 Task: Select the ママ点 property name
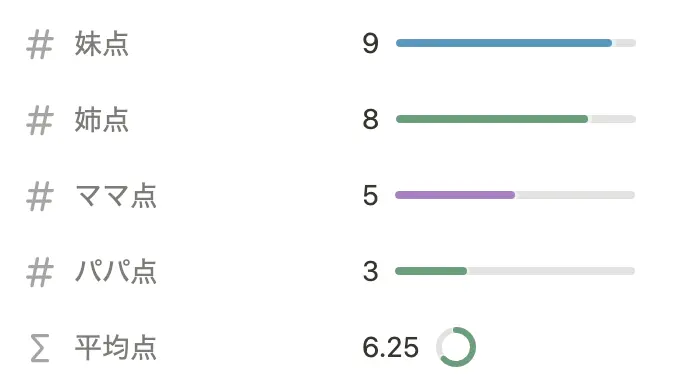click(x=116, y=196)
